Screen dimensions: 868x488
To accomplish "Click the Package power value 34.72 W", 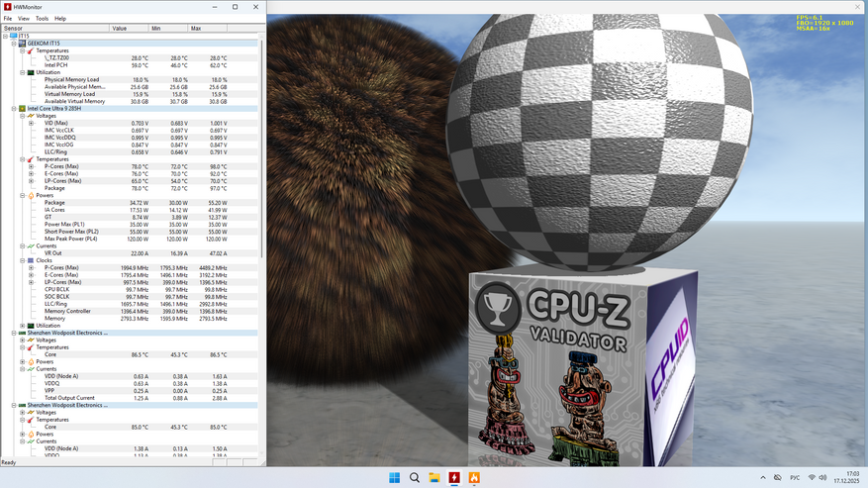I will (x=139, y=203).
